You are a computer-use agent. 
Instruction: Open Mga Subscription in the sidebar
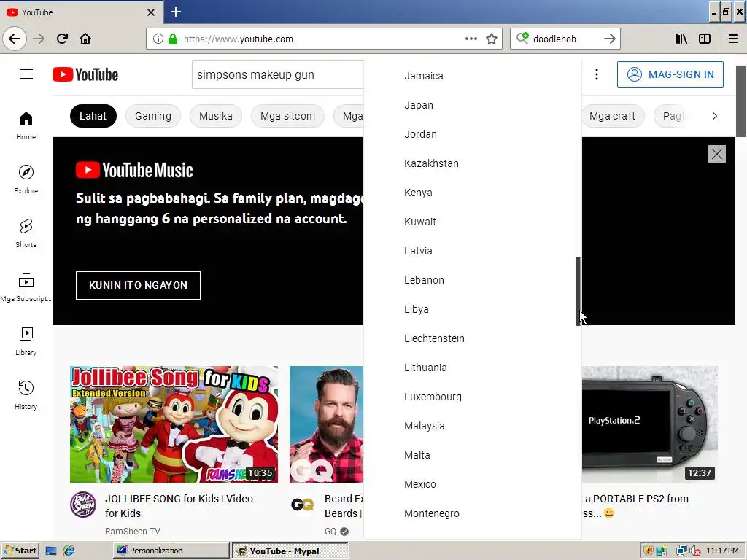(26, 287)
